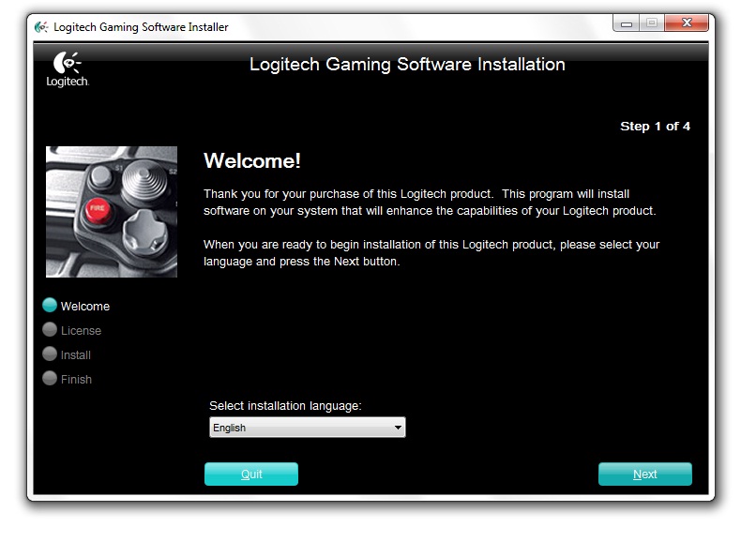Image resolution: width=756 pixels, height=557 pixels.
Task: Click the Next button to continue installation
Action: tap(644, 474)
